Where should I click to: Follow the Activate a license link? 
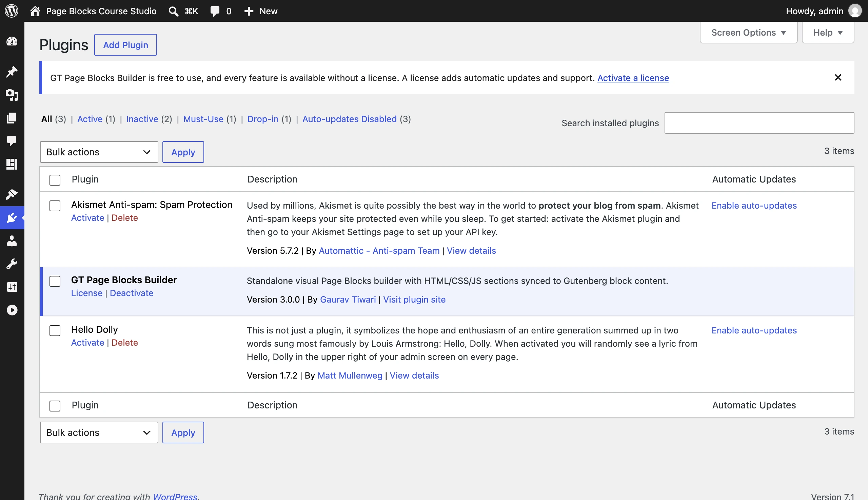633,78
